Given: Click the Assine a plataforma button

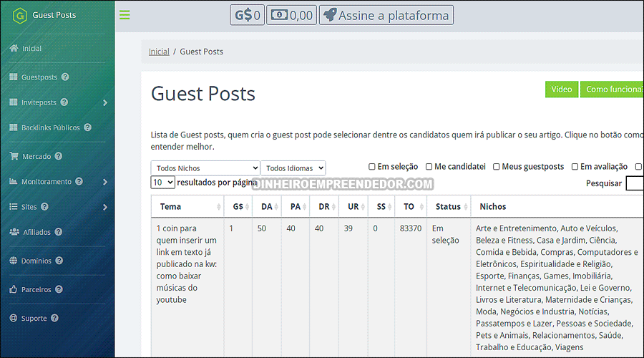Looking at the screenshot, I should [x=386, y=15].
